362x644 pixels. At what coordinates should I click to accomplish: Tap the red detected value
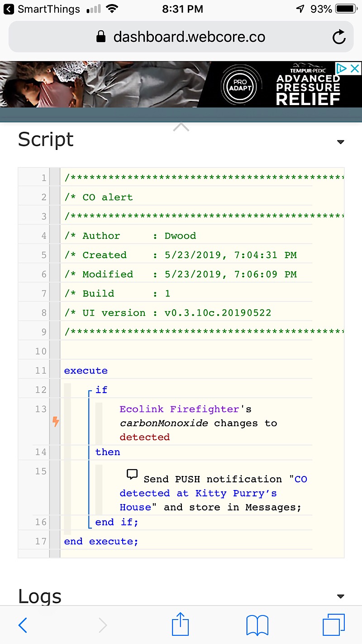pos(145,437)
